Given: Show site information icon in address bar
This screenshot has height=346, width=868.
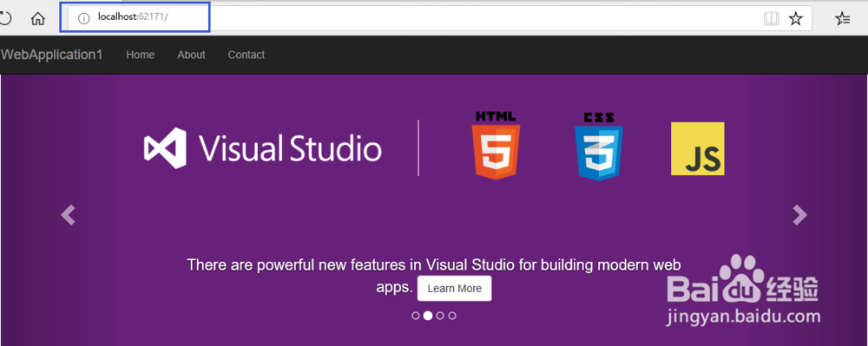Looking at the screenshot, I should click(83, 19).
